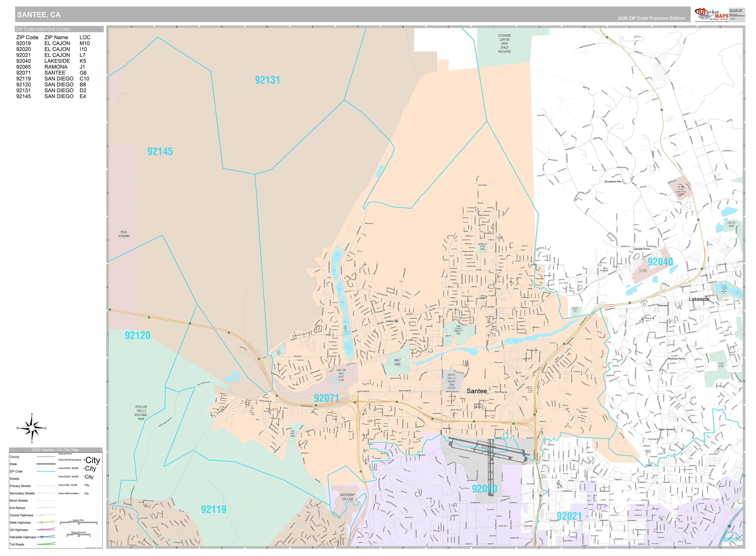Click the Riverview Farms label
Screen dimensions: 756x556
point(677,359)
